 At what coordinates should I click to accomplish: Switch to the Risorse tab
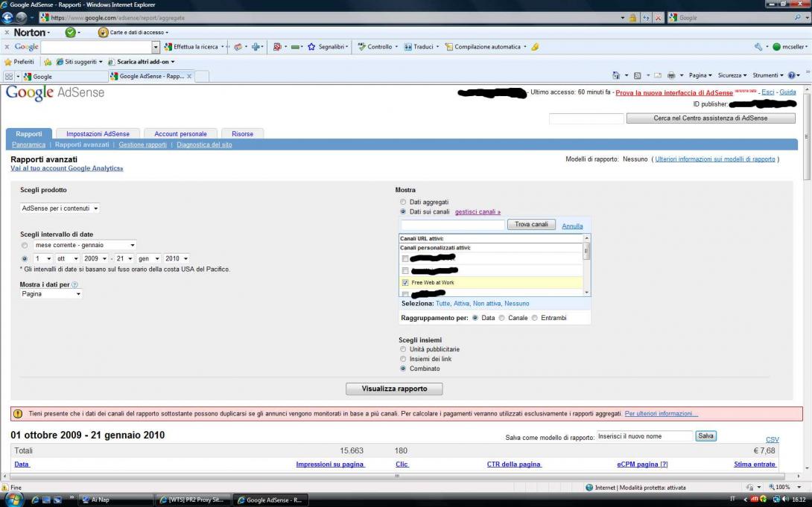(x=242, y=133)
